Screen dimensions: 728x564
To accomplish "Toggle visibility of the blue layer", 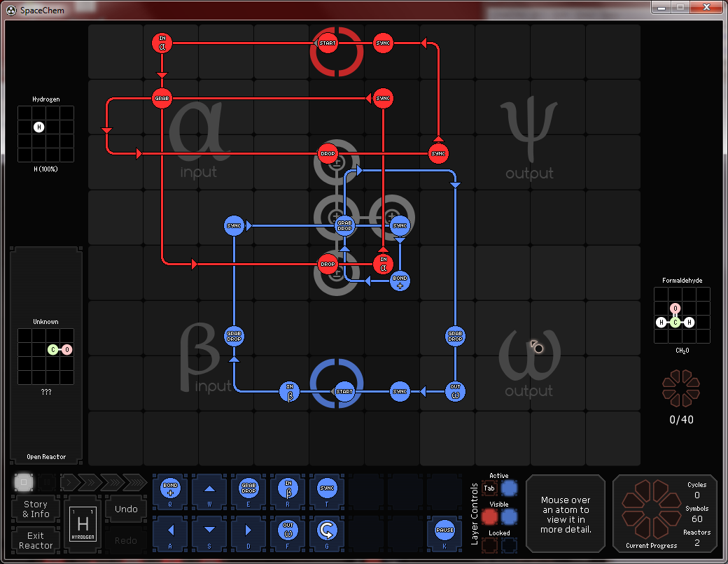I will tap(510, 516).
